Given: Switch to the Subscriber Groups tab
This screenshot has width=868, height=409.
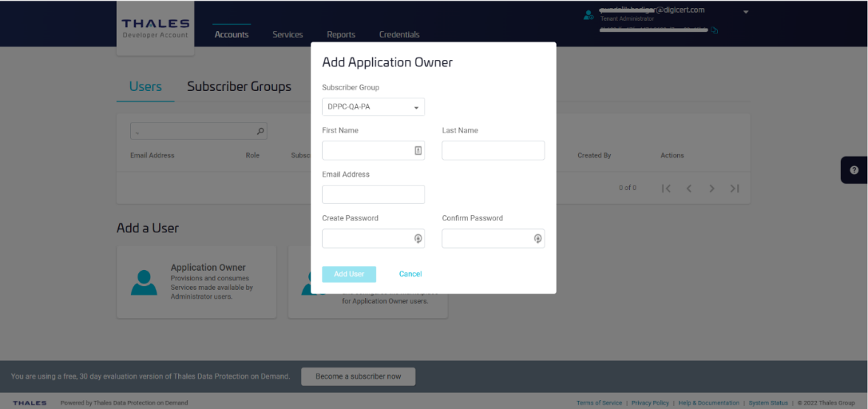Looking at the screenshot, I should (239, 87).
